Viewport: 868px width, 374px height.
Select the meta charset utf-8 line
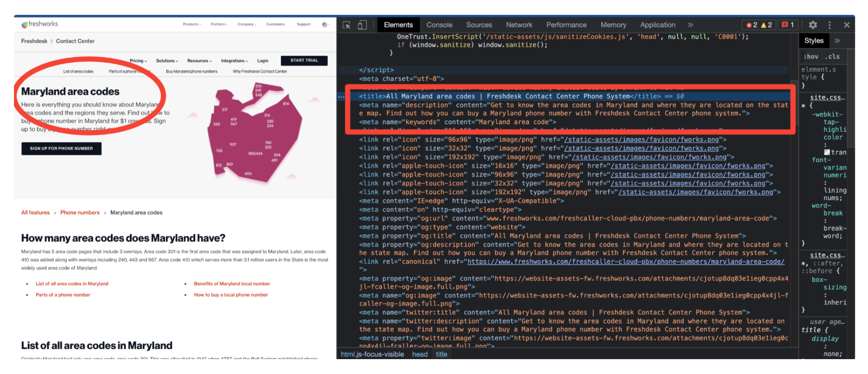pos(402,79)
